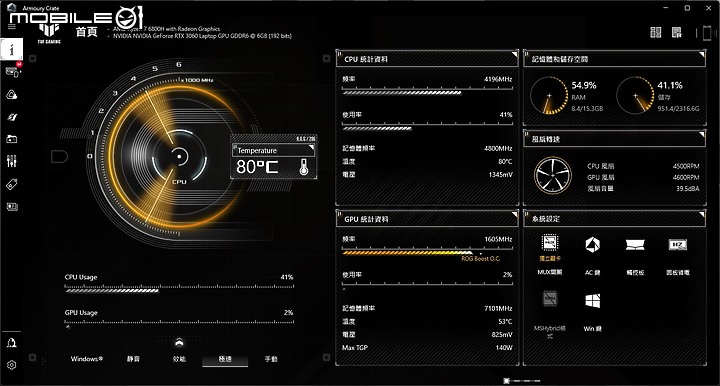Click the 4500RPM CPU fan value
Screen dimensions: 720x386
pos(686,166)
